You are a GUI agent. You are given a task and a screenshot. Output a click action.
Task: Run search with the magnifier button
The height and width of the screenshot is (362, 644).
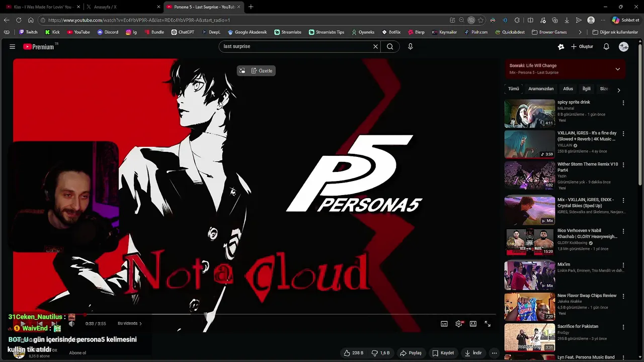(390, 46)
